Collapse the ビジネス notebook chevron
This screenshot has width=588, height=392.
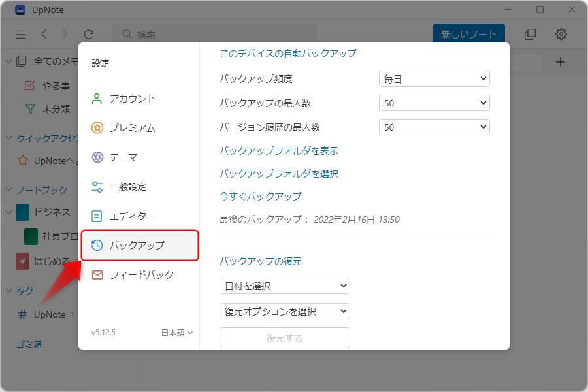pos(8,212)
